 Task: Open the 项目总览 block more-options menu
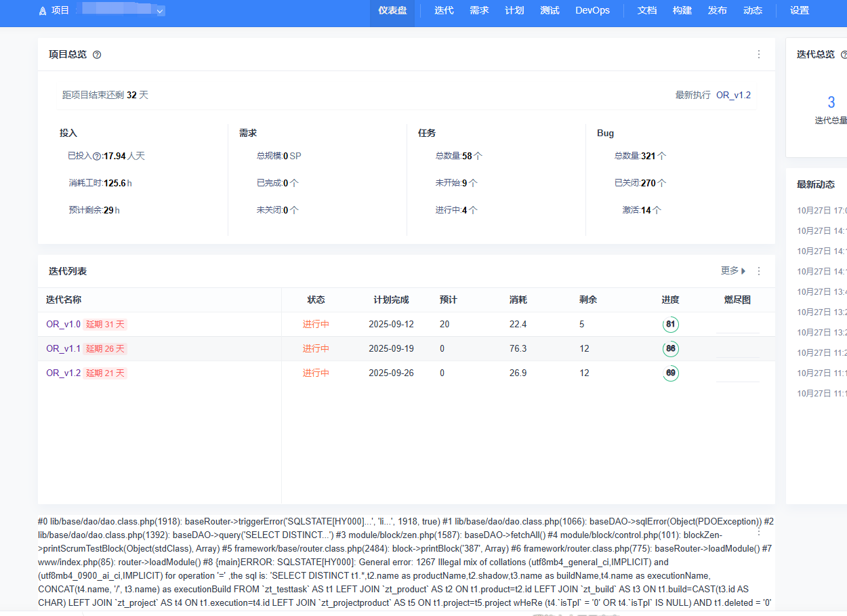[759, 54]
